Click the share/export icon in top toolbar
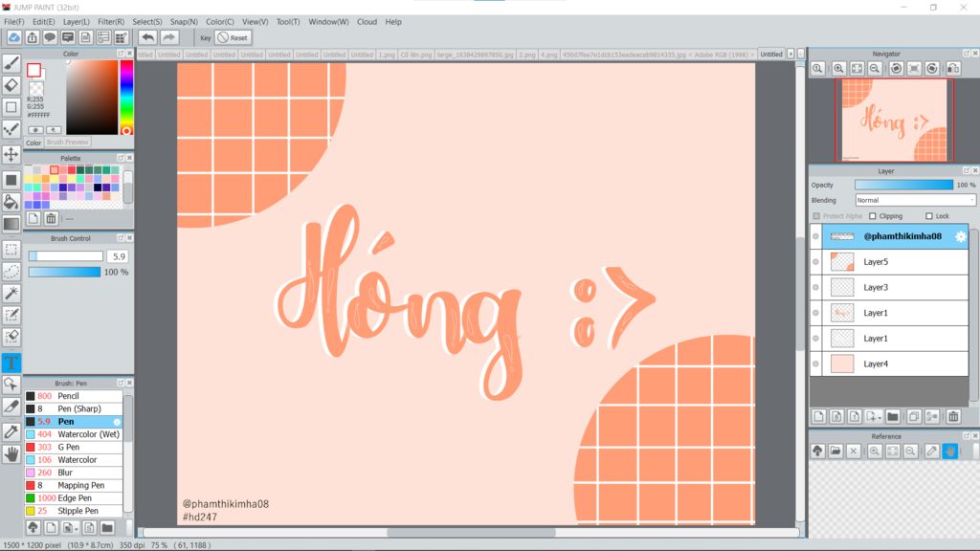Viewport: 980px width, 551px height. 32,37
